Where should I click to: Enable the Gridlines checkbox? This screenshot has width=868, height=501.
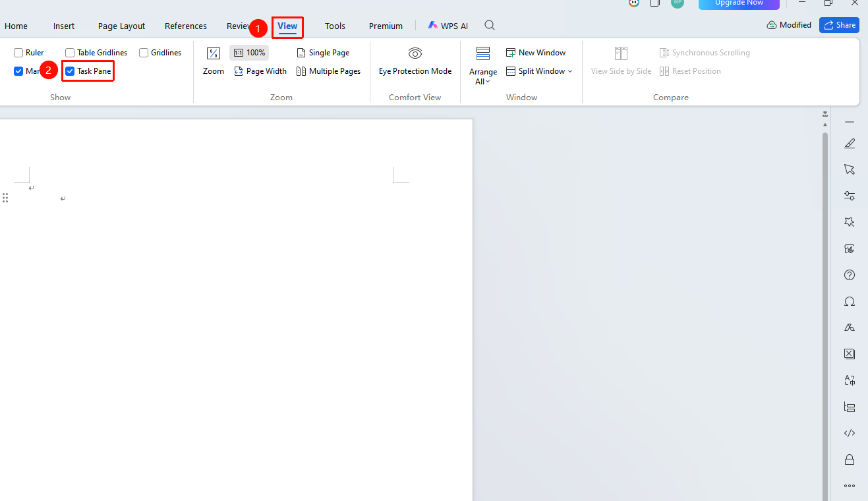click(x=144, y=53)
